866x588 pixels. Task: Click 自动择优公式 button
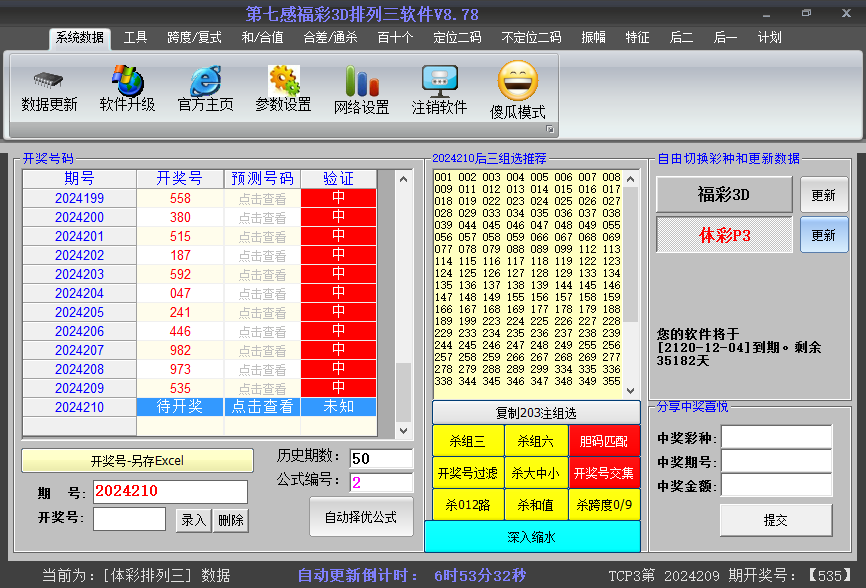point(361,517)
